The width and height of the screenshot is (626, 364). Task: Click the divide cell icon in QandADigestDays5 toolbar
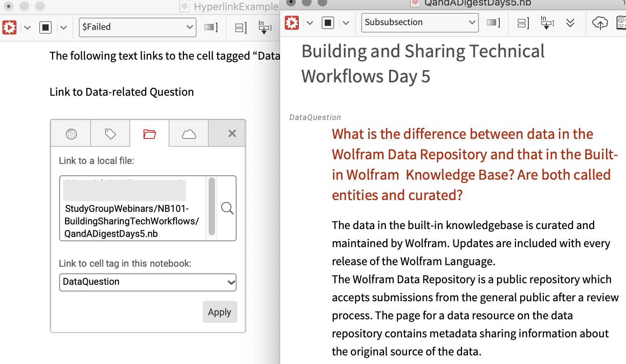pos(523,23)
